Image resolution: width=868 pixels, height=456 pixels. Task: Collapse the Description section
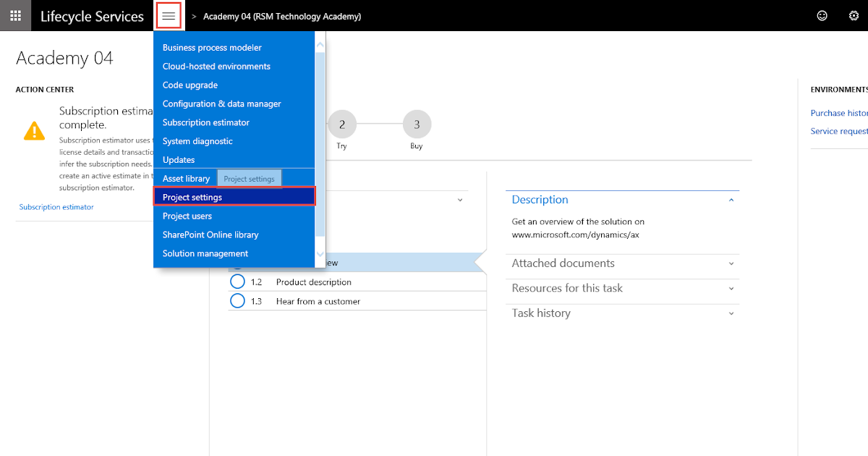[x=731, y=199]
